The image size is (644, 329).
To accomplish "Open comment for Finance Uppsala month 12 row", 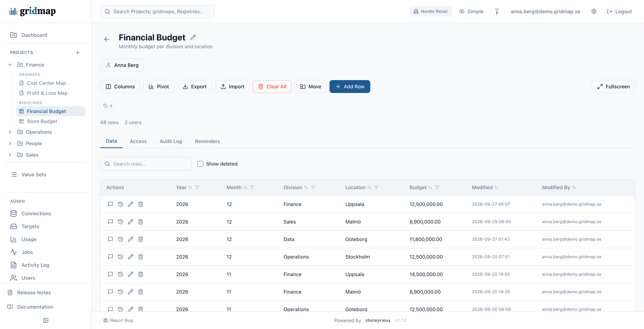I will coord(110,204).
